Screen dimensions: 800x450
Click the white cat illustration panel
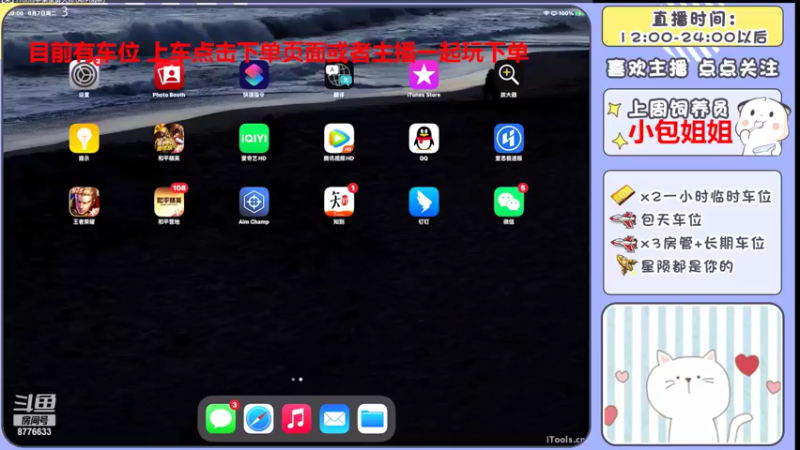pos(692,374)
